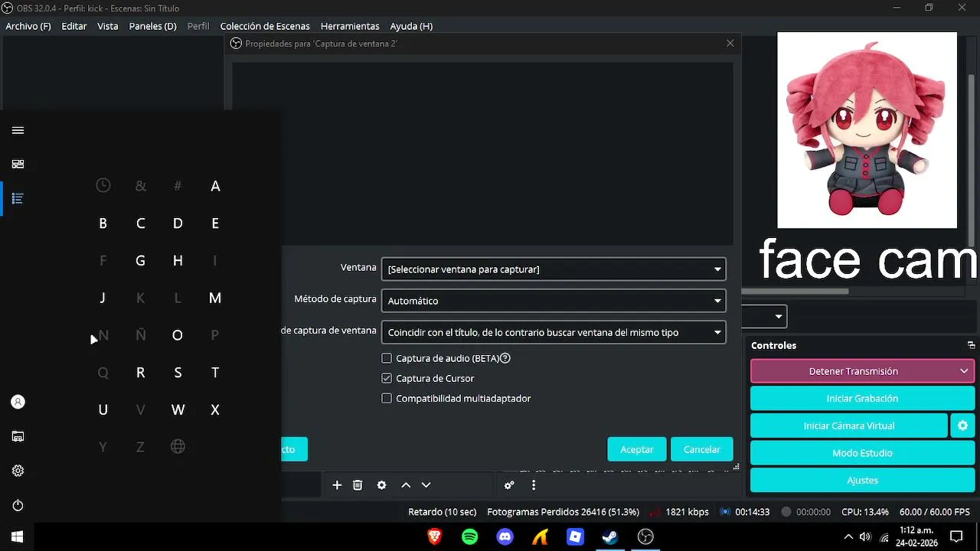Click help icon beside Captura de audio
The image size is (980, 551).
(x=505, y=358)
